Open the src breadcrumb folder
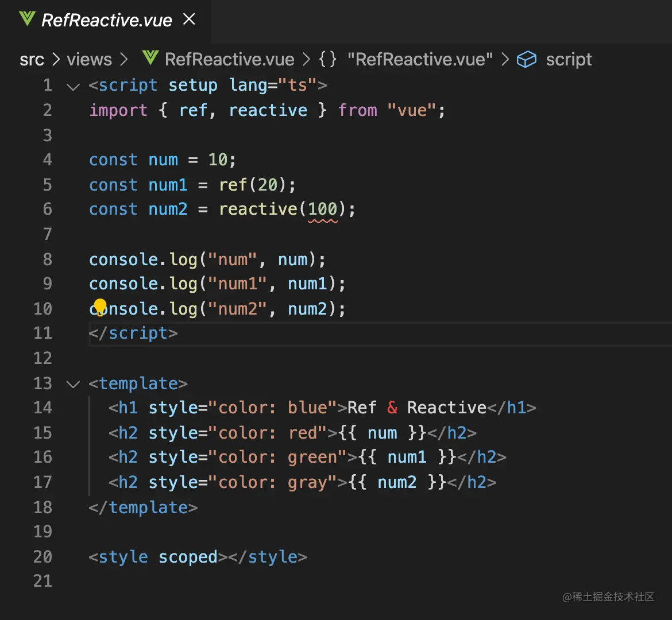Screen dimensions: 672x620 (32, 60)
